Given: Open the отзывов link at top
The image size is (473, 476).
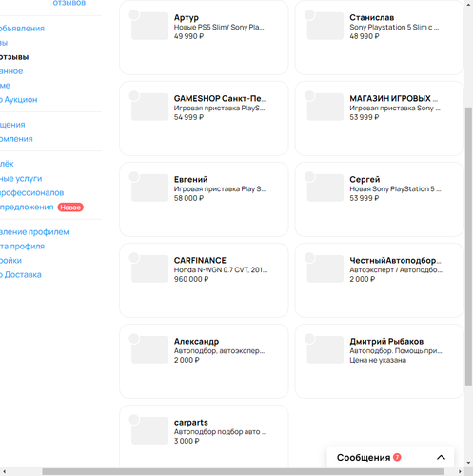Looking at the screenshot, I should (x=69, y=3).
